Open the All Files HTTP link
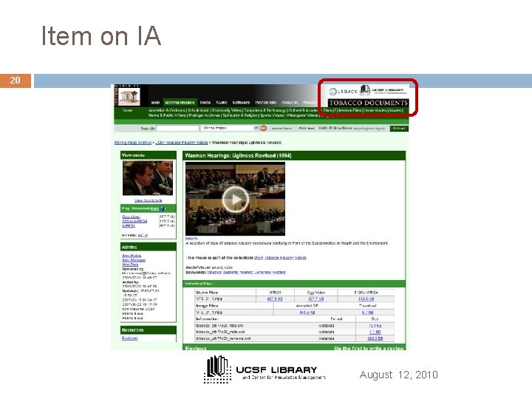Screen dimensions: 532x399 click(143, 235)
